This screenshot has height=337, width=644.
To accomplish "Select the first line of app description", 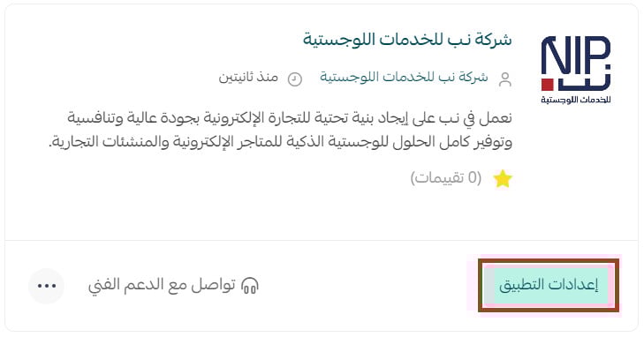I will click(x=290, y=118).
